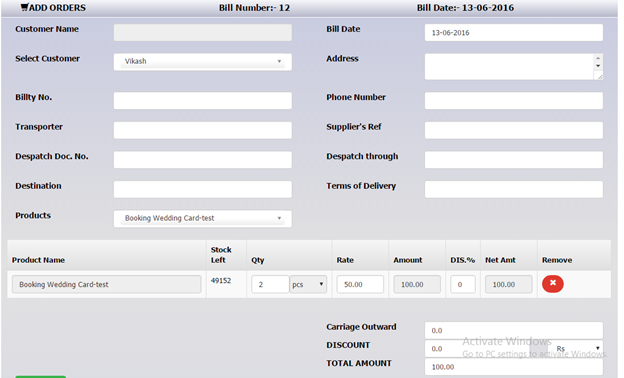
Task: Click the TOTAL AMOUNT label
Action: pyautogui.click(x=359, y=363)
